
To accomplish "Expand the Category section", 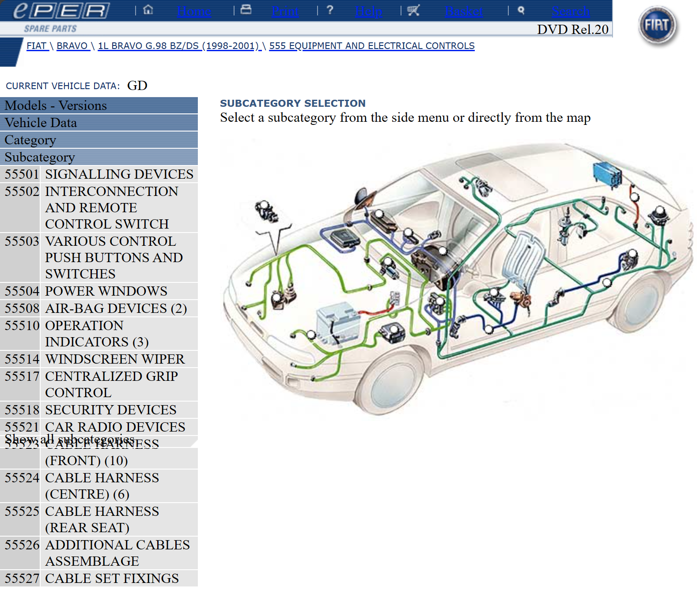I will (x=99, y=140).
